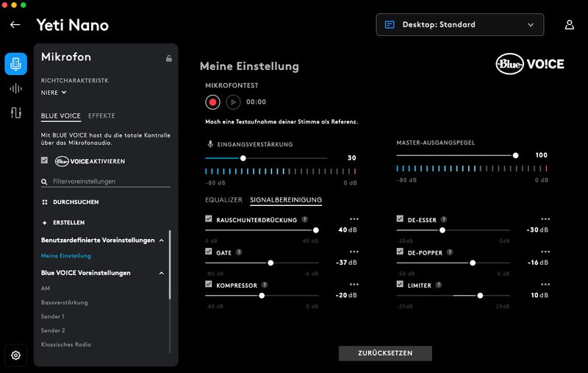
Task: Disable the Limiter checkbox
Action: click(400, 284)
